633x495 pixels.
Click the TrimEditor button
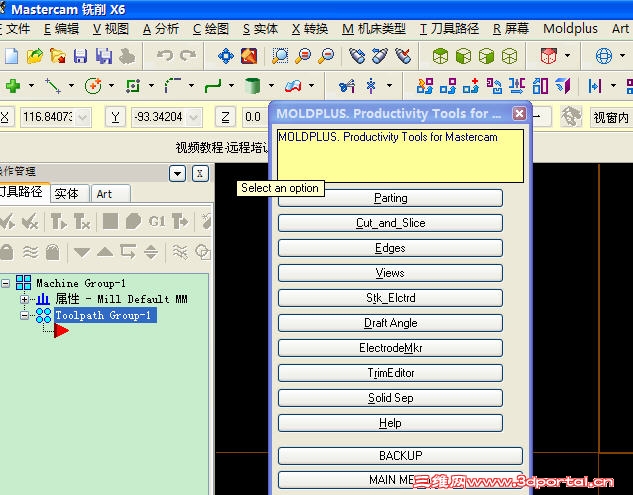390,373
